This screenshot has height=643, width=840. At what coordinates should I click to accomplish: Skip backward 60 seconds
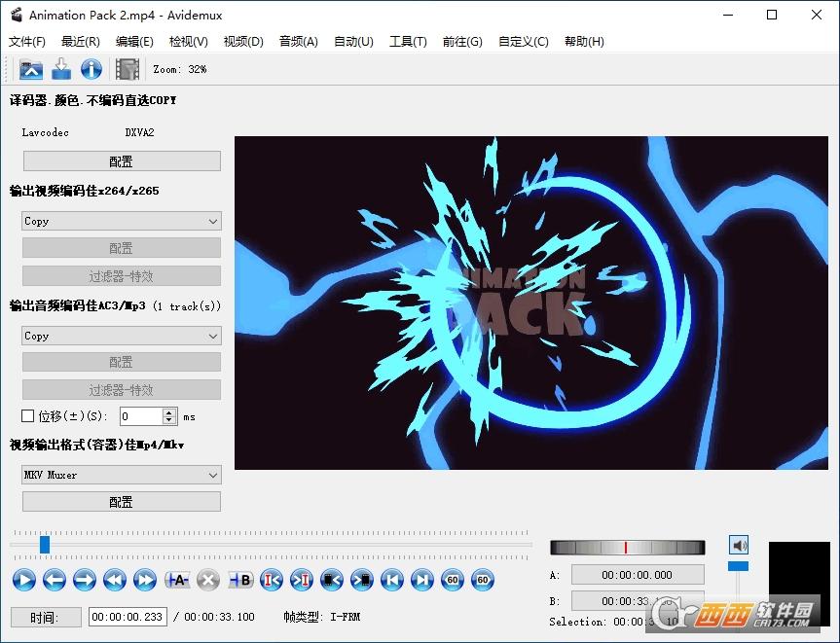click(453, 580)
